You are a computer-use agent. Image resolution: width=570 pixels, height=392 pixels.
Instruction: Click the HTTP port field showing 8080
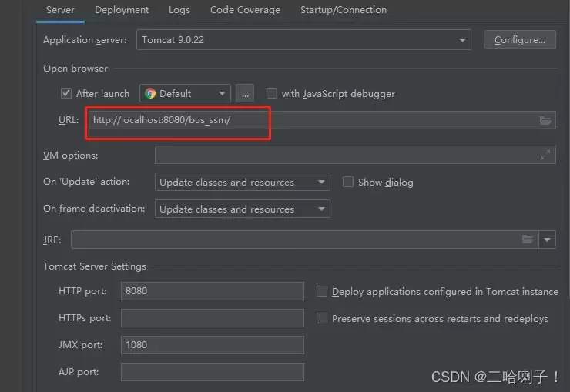pyautogui.click(x=213, y=291)
